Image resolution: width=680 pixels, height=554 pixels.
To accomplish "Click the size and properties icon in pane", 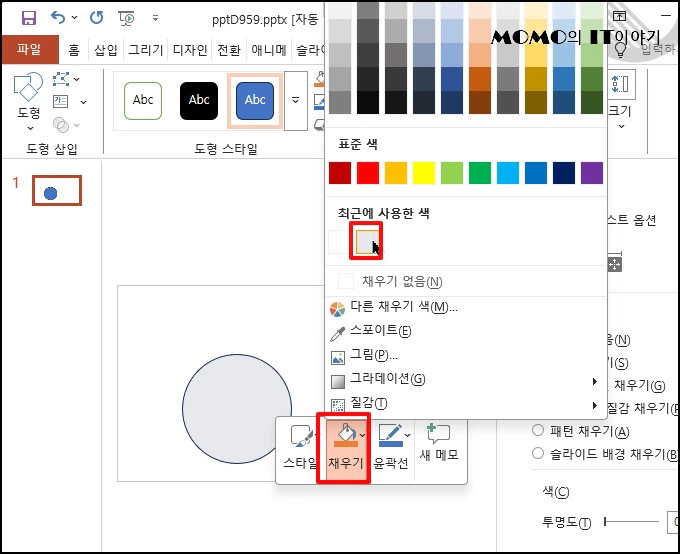I will [615, 261].
